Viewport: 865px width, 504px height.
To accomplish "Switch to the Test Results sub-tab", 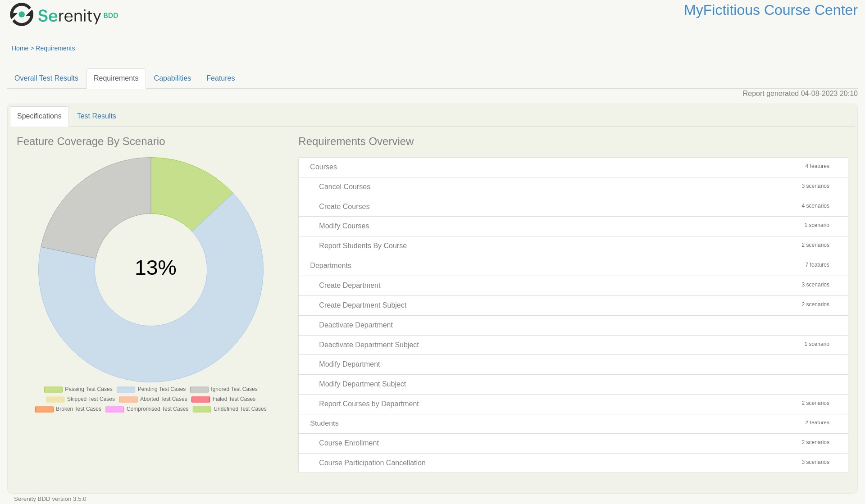I will click(96, 116).
